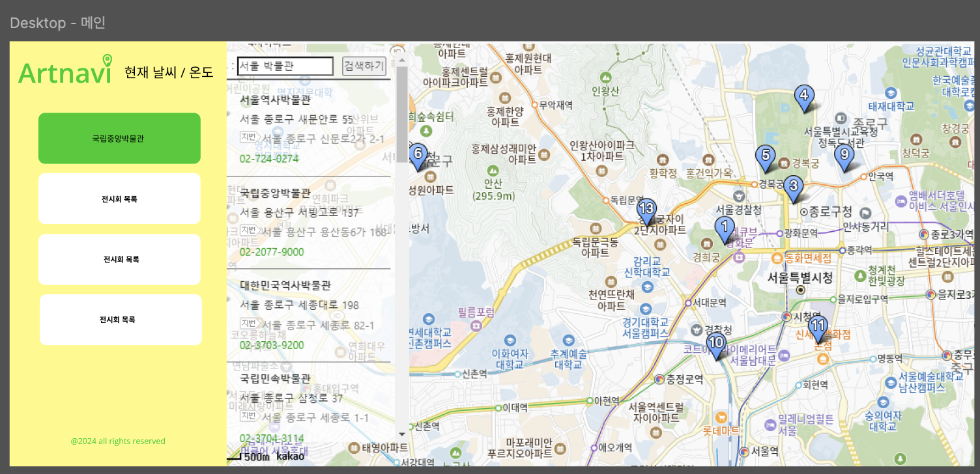Select the 대한민국역사박물관 result title
Screen dimensions: 980x474
285,285
